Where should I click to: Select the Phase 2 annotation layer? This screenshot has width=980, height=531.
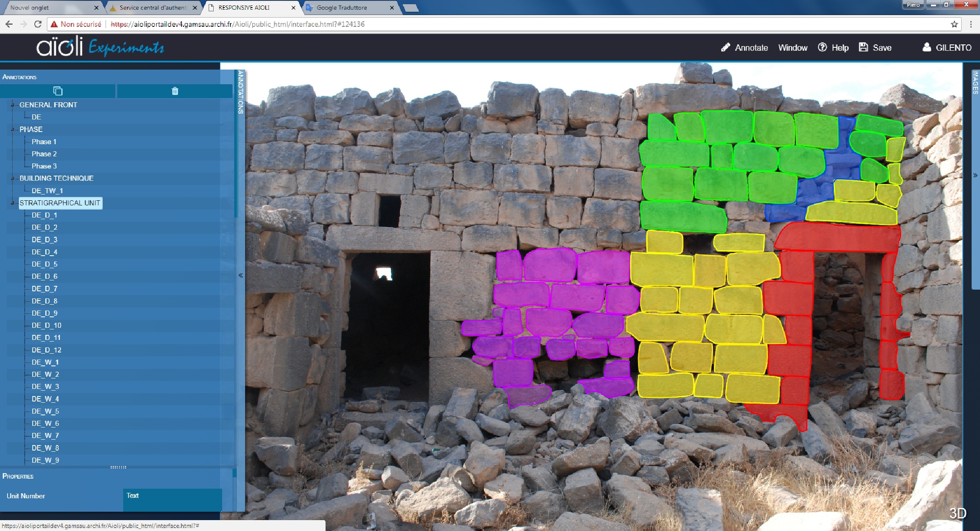coord(44,154)
